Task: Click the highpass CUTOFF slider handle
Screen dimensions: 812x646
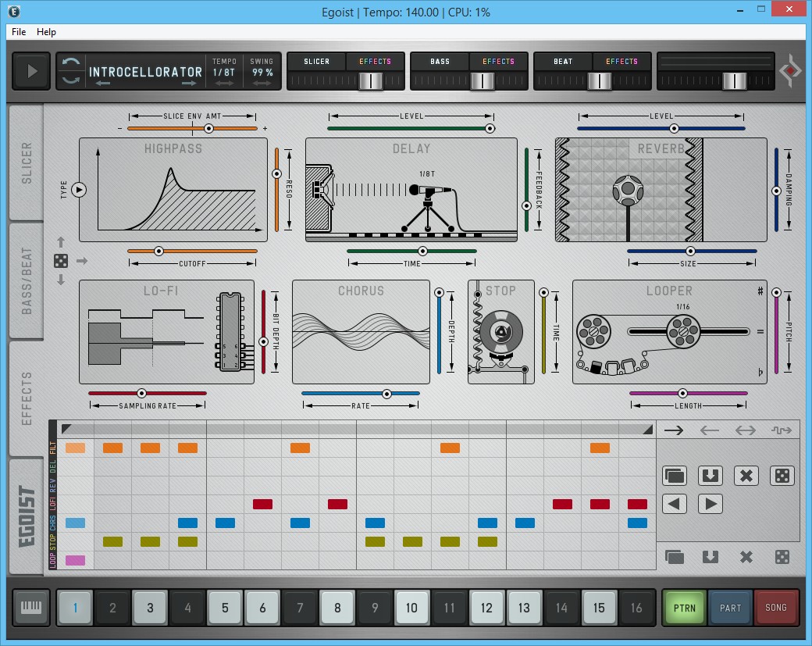Action: tap(159, 252)
